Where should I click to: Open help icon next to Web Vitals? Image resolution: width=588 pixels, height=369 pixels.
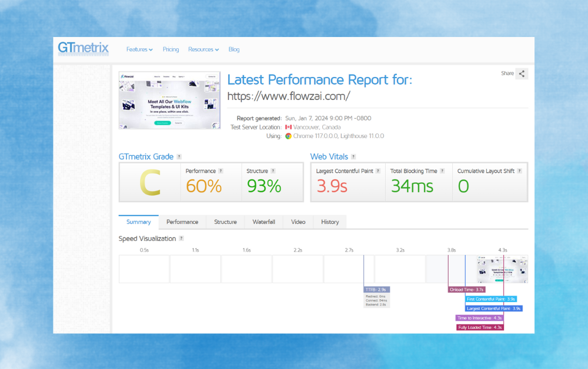click(353, 157)
